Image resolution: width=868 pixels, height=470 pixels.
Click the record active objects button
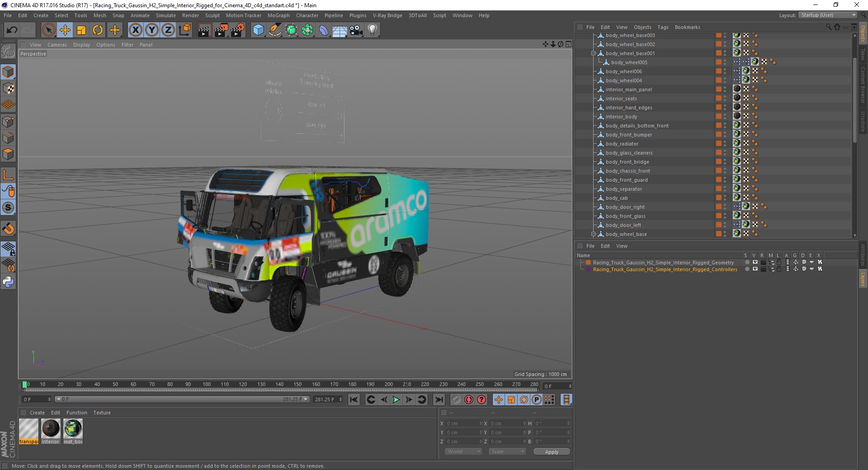456,399
